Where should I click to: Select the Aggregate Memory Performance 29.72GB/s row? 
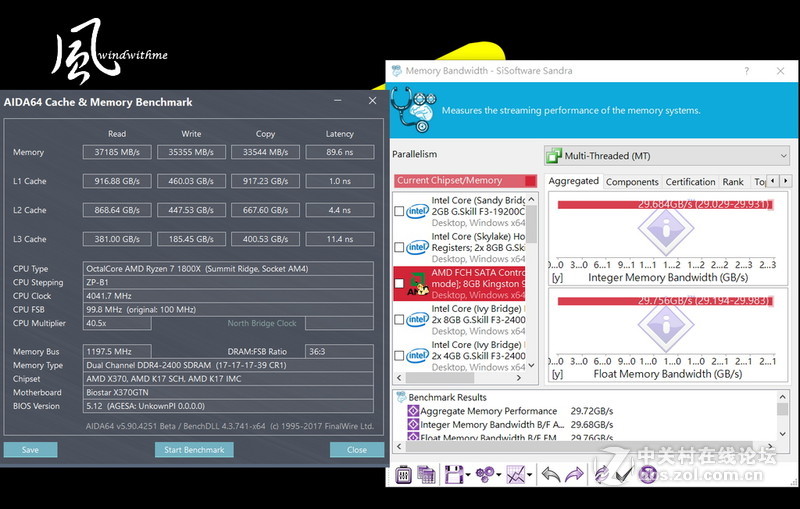510,411
